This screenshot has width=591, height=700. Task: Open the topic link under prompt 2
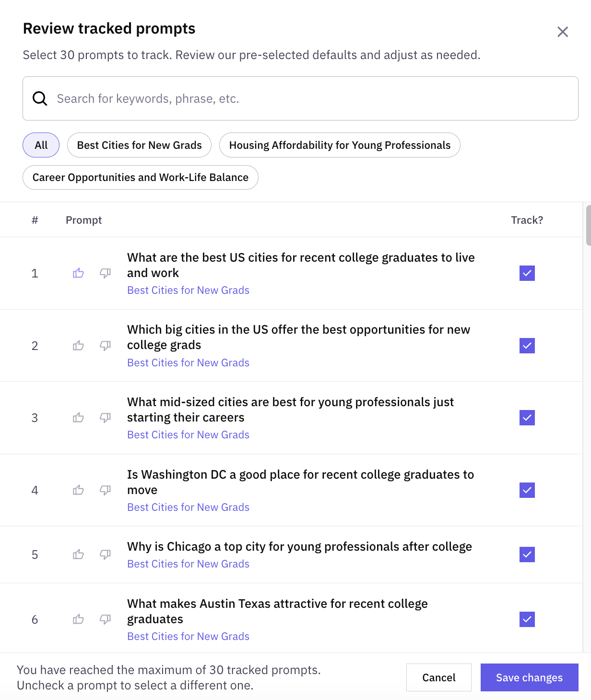point(189,363)
